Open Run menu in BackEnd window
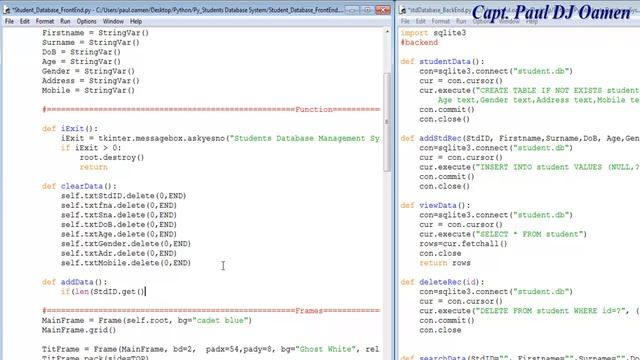The width and height of the screenshot is (640, 360). tap(461, 21)
